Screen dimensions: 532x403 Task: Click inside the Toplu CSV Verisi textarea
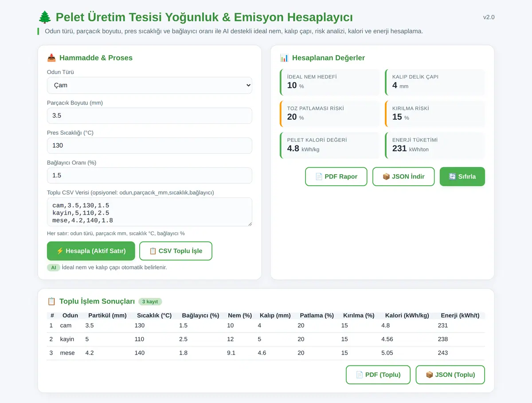point(149,212)
